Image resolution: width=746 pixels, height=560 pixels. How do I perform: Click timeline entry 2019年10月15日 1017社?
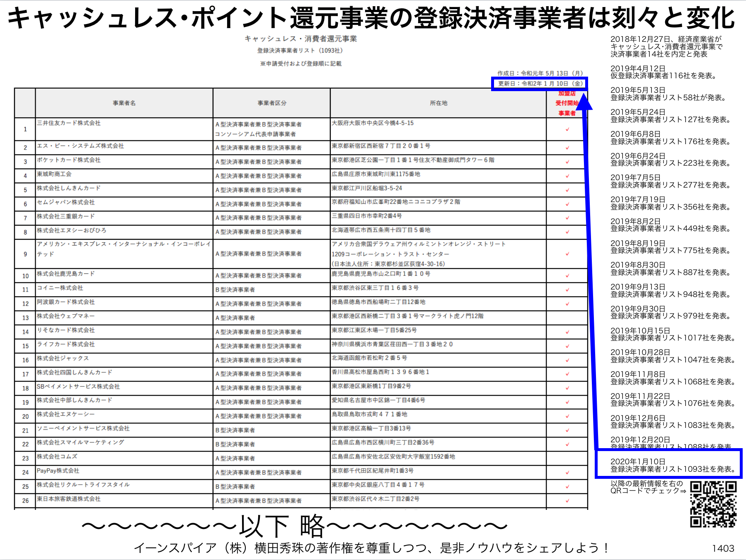(673, 334)
